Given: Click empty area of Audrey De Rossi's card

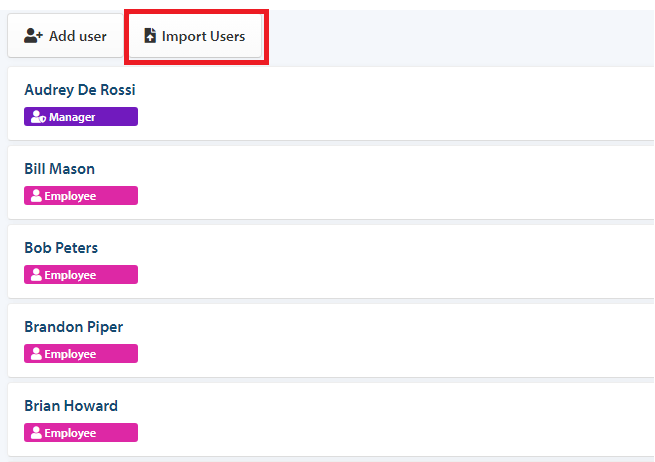Looking at the screenshot, I should coord(376,104).
